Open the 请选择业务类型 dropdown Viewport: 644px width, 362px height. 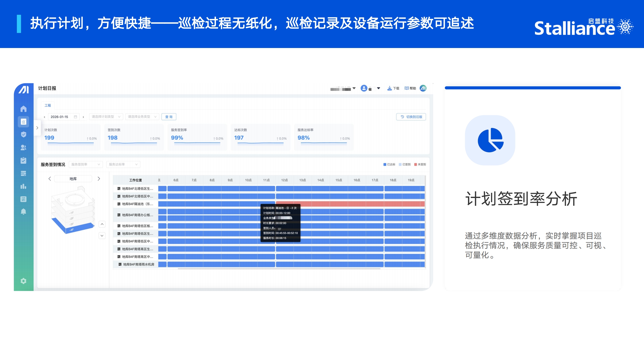click(x=142, y=117)
